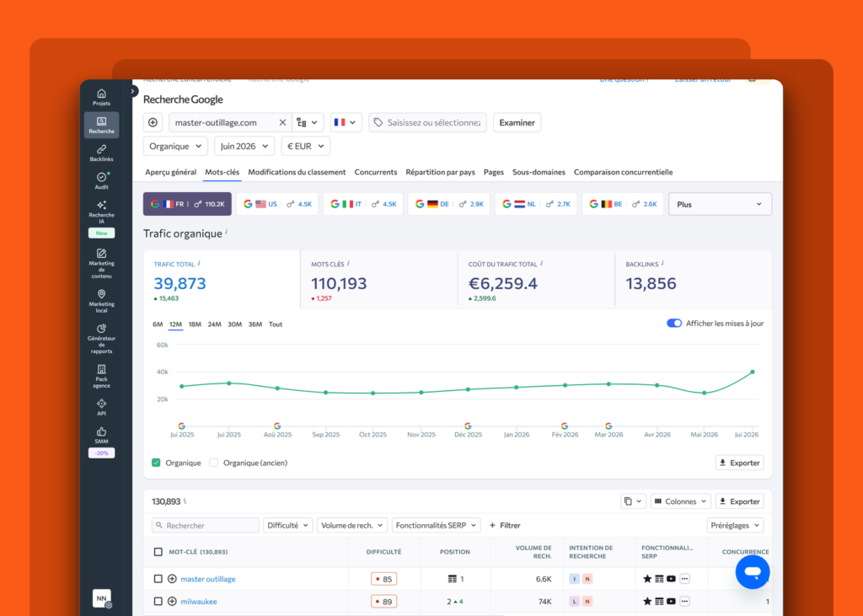
Task: Export the traffic chart data
Action: (x=740, y=463)
